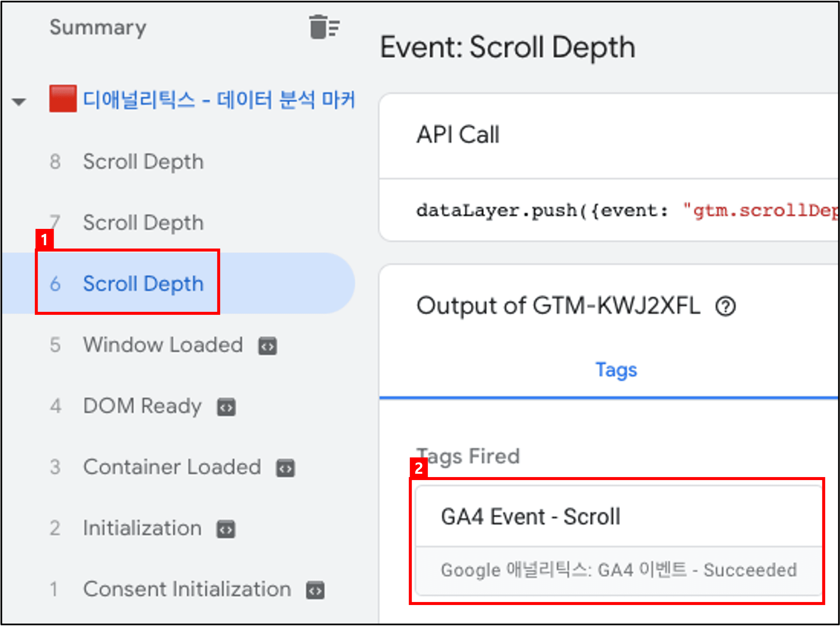Click 'Google 애널리틱스: GA4 이벤트 - Succeeded' status text
Viewport: 840px width, 626px height.
tap(619, 570)
